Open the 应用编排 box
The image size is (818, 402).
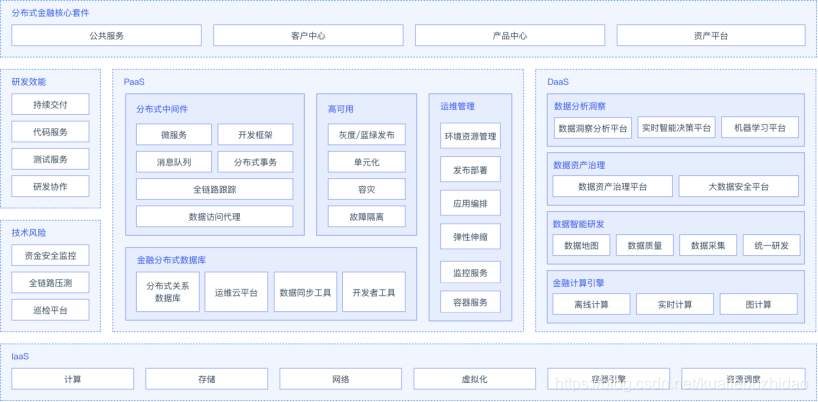(471, 203)
